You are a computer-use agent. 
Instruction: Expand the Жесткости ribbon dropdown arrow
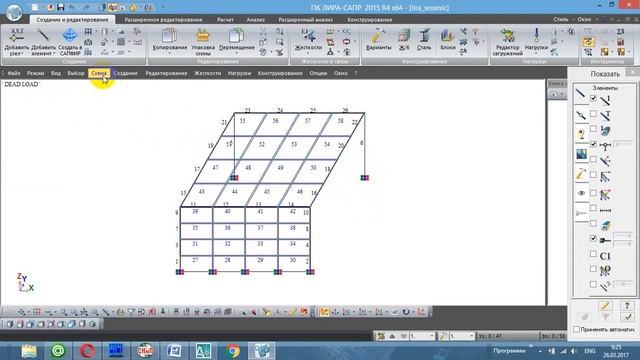click(x=308, y=53)
